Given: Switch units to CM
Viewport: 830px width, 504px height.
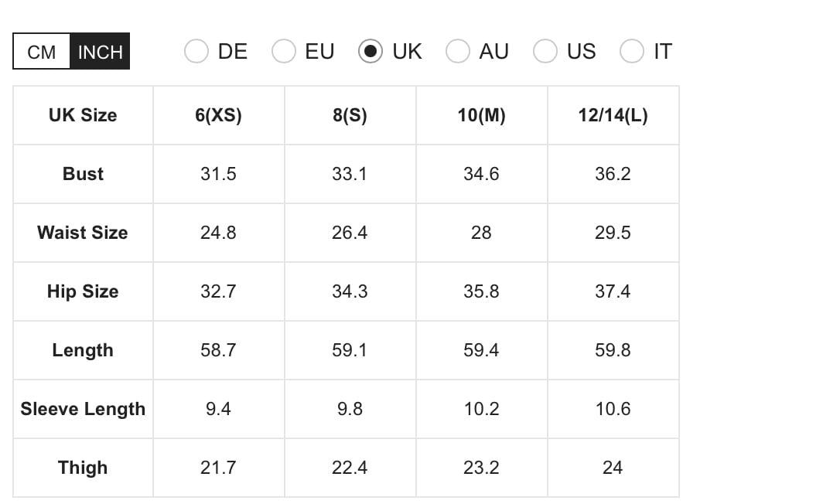Looking at the screenshot, I should point(42,52).
